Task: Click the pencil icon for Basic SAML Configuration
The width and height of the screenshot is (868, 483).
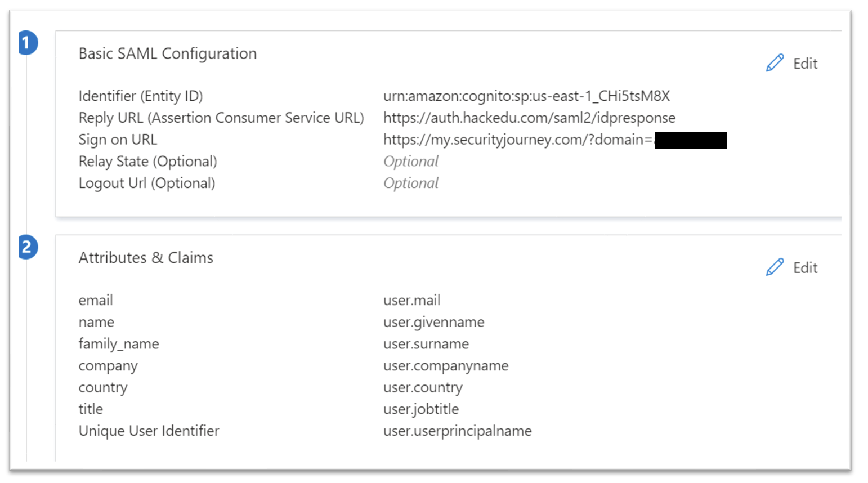Action: (x=775, y=63)
